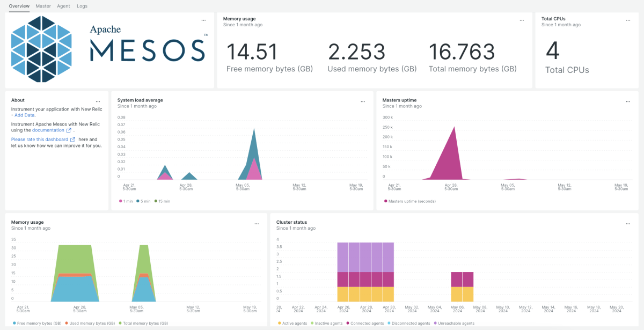
Task: Click the large pink Masters uptime peak
Action: coord(450,158)
